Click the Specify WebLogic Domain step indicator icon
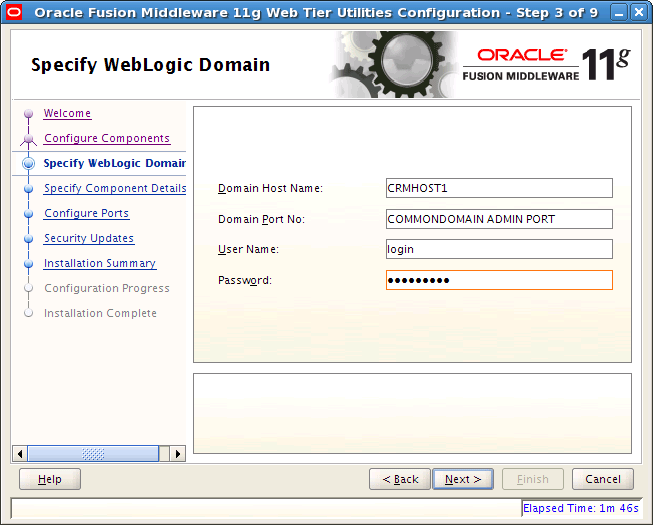This screenshot has height=525, width=653. (28, 163)
